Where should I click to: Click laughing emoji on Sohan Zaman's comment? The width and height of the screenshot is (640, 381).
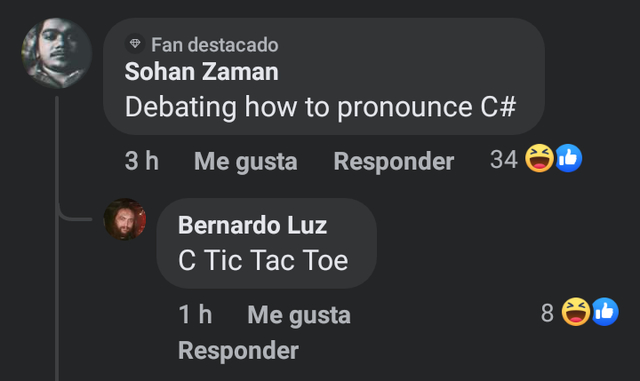pos(539,158)
